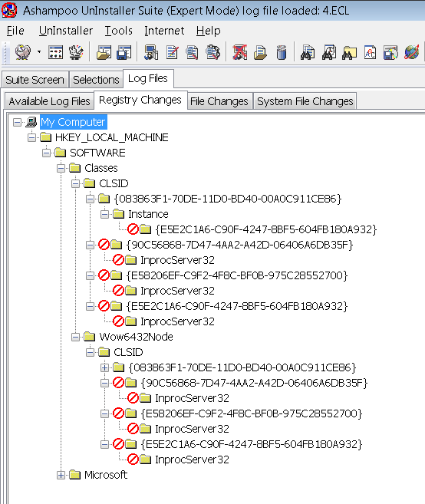
Task: Click the dotted grid window toolbar icon
Action: pyautogui.click(x=55, y=52)
